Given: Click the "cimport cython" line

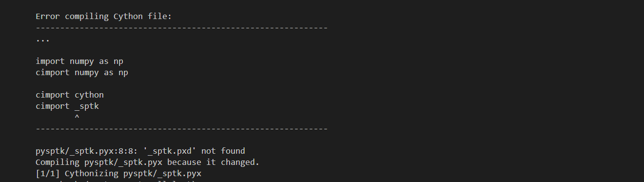Looking at the screenshot, I should coord(70,95).
